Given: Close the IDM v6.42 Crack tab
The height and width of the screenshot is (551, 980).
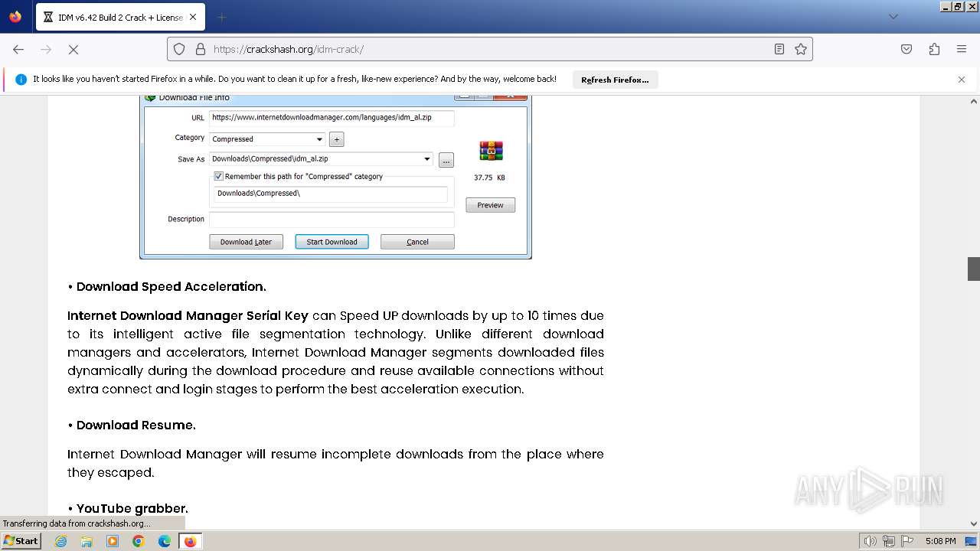Looking at the screenshot, I should (193, 17).
